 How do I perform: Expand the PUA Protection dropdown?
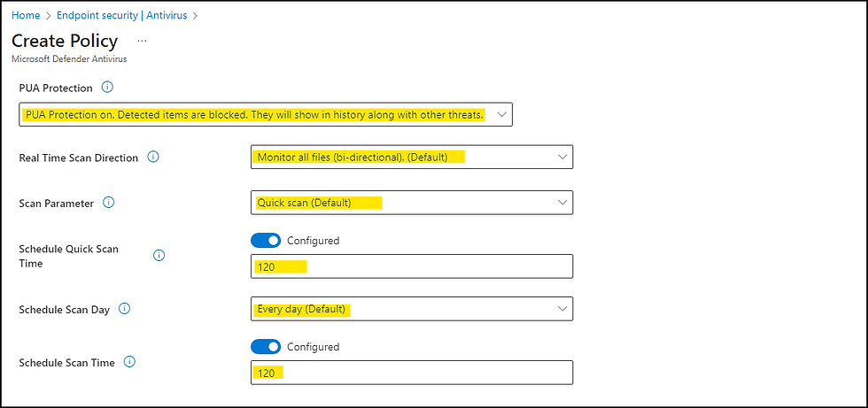point(266,114)
